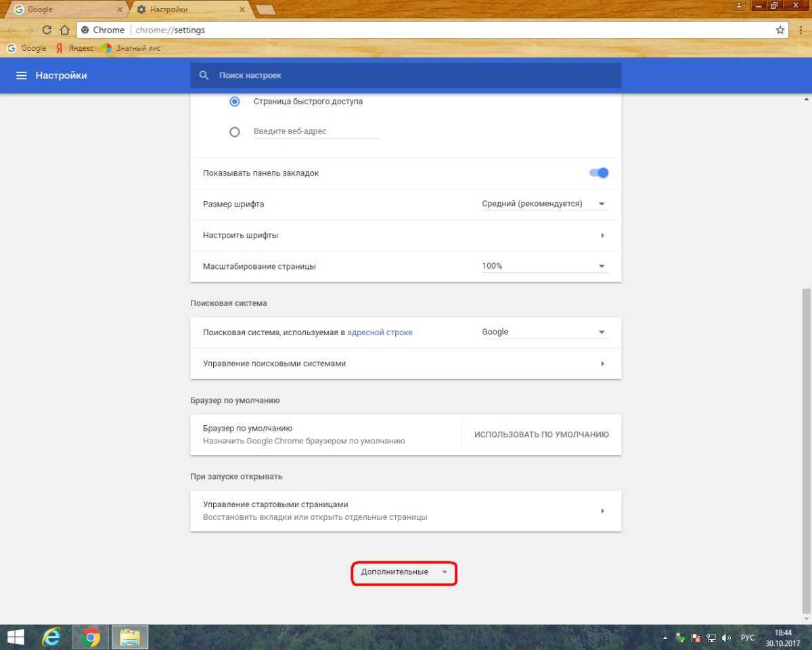The image size is (812, 650).
Task: Open Управление поисковыми системами submenu
Action: pyautogui.click(x=405, y=364)
